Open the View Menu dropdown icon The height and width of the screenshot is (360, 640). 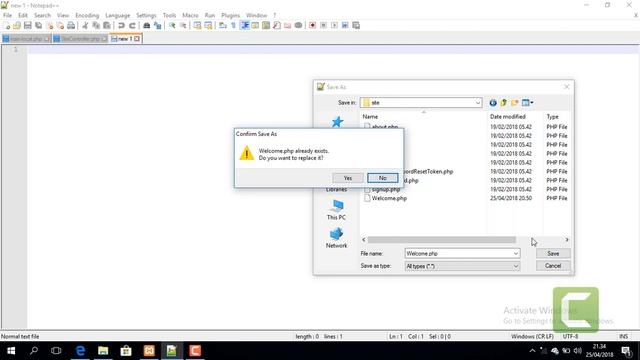[x=527, y=103]
